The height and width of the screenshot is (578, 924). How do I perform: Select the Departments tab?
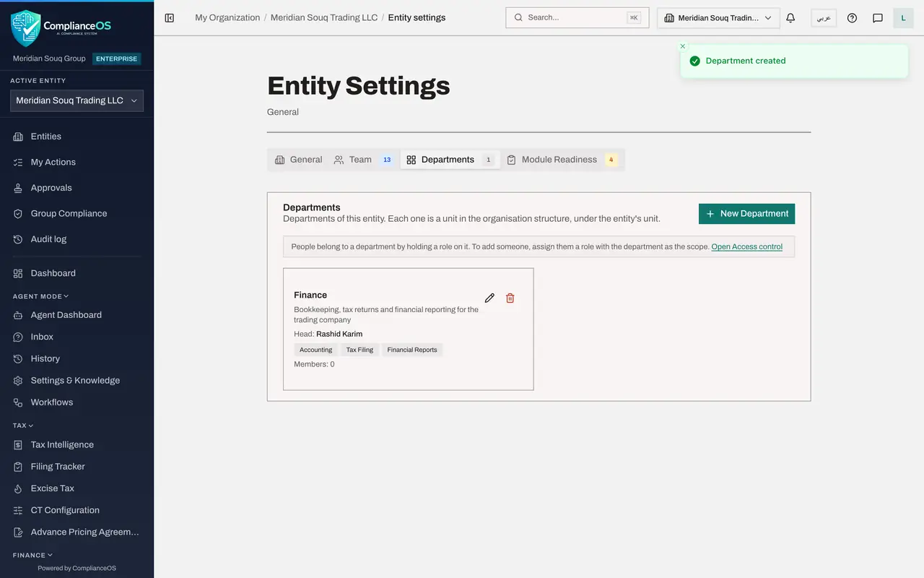click(x=450, y=160)
